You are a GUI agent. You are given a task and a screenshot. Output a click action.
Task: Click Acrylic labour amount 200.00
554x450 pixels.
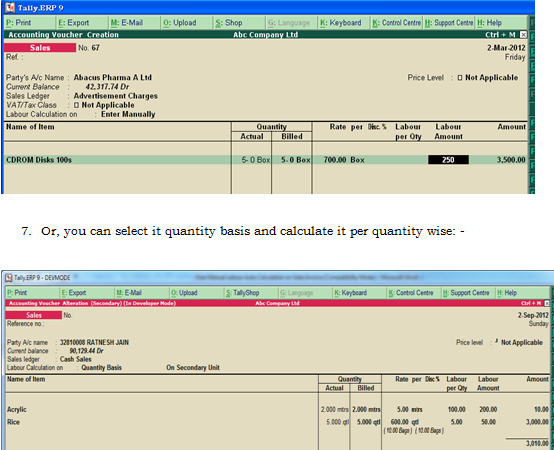(x=488, y=410)
